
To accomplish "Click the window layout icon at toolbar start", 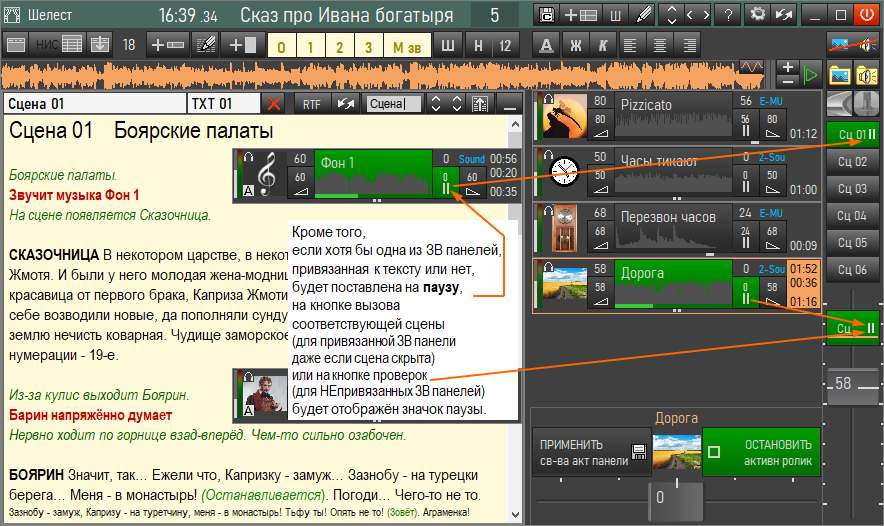I will tap(16, 45).
